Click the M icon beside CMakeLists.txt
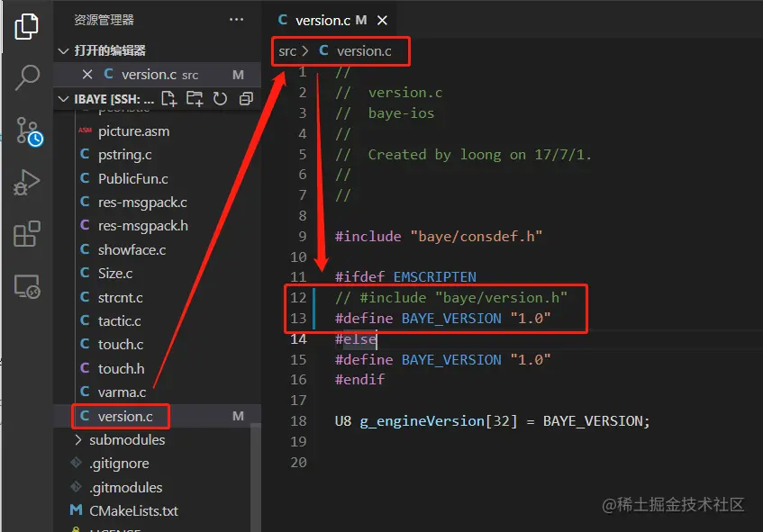The image size is (763, 532). click(x=76, y=510)
